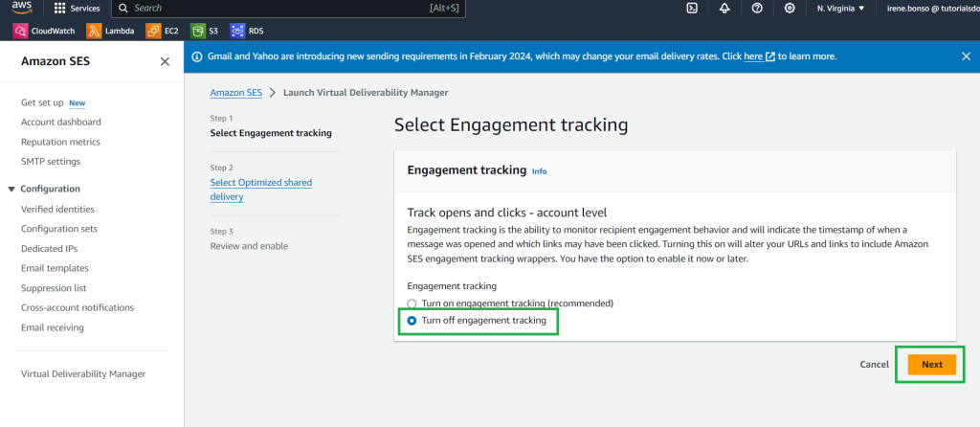This screenshot has width=980, height=427.
Task: Open Reputation metrics in sidebar
Action: [60, 142]
